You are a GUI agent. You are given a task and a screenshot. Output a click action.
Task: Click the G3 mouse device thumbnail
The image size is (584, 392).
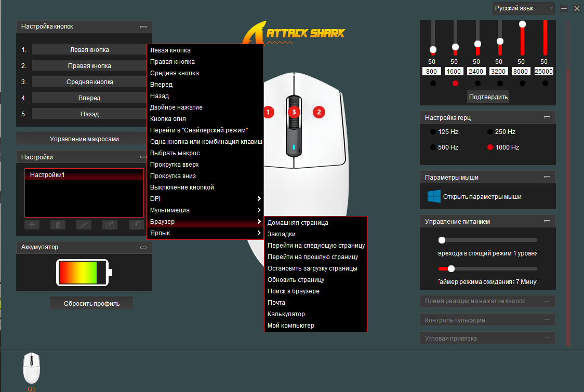(32, 368)
